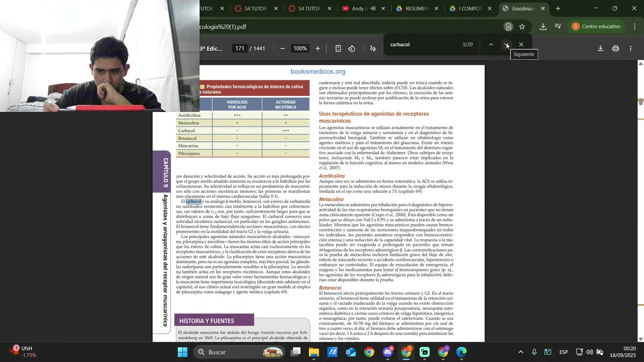Bookmark this page with star icon

522,27
